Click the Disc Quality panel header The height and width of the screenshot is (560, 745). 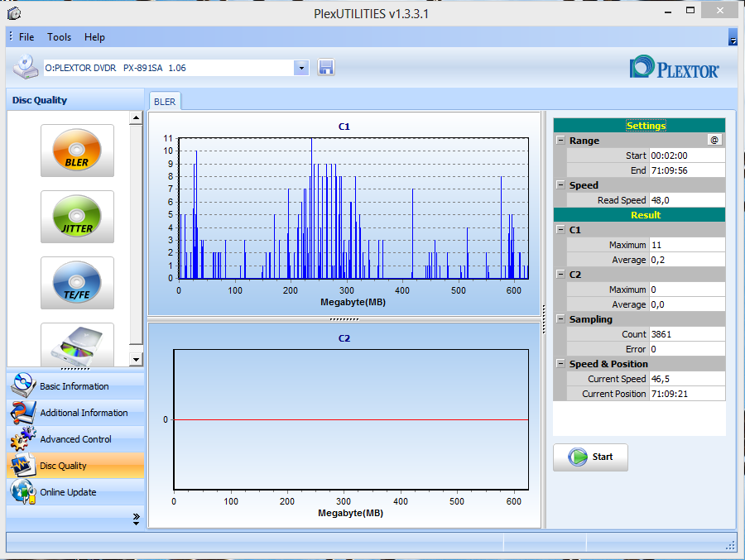[75, 100]
